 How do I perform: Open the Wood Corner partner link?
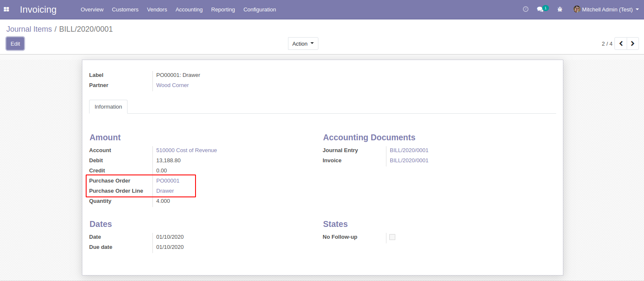pos(172,85)
